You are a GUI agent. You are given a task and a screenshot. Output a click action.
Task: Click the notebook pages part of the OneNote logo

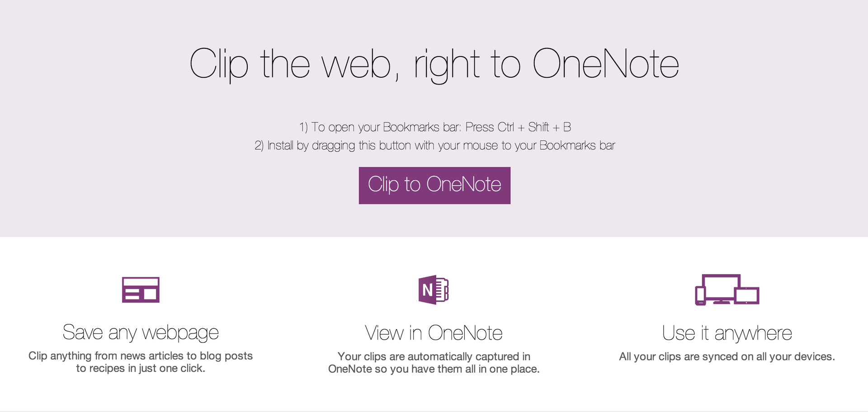pos(442,290)
